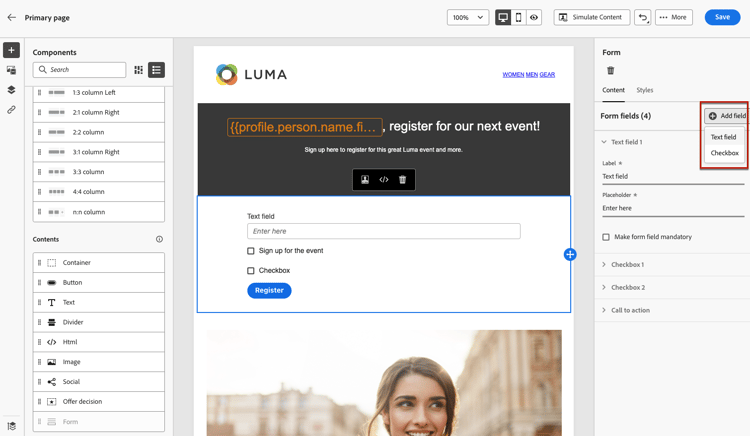Pick the Divider component
This screenshot has width=750, height=436.
click(99, 322)
